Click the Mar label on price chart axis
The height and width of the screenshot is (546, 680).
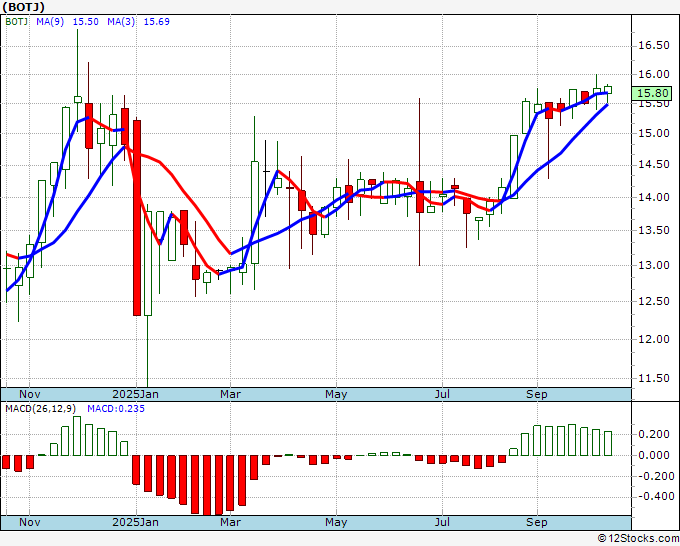click(230, 394)
